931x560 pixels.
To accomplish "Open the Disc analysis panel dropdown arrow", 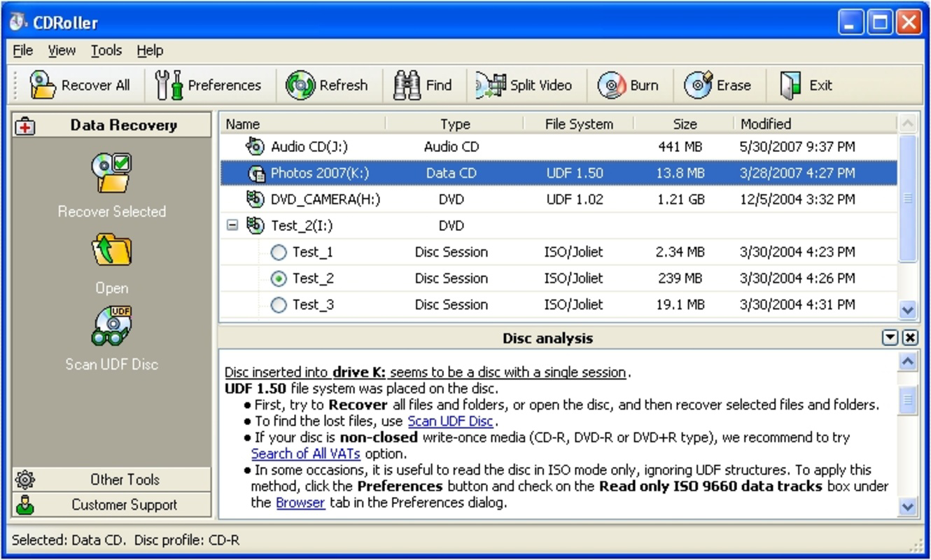I will click(x=889, y=337).
